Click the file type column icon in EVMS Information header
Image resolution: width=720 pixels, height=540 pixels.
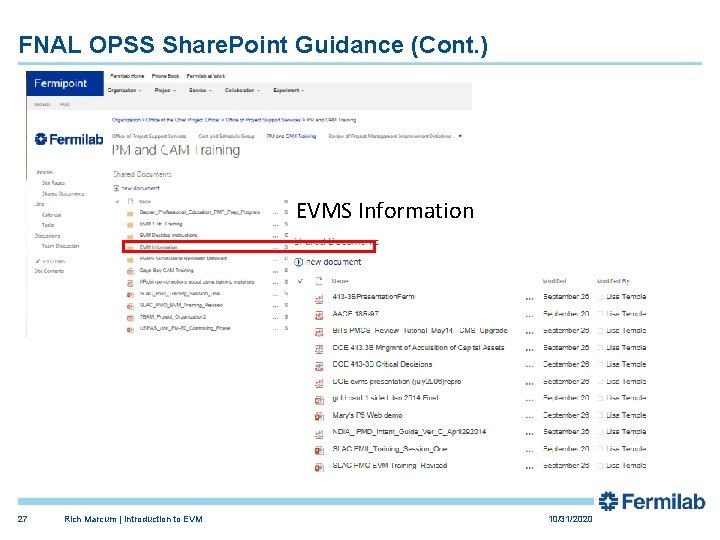coord(319,281)
